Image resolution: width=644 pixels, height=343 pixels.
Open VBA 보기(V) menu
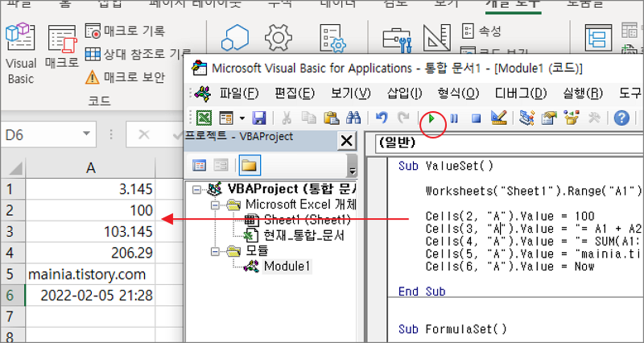click(350, 93)
